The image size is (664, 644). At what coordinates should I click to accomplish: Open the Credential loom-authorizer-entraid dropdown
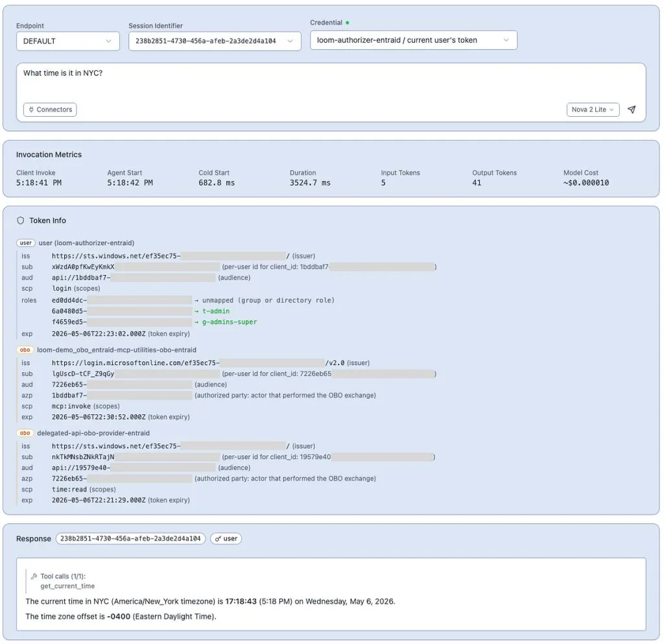point(413,40)
